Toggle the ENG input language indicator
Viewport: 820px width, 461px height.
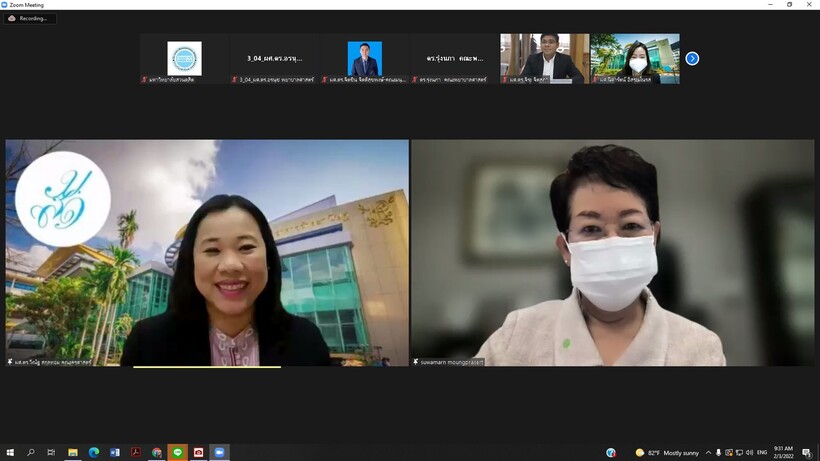click(762, 453)
